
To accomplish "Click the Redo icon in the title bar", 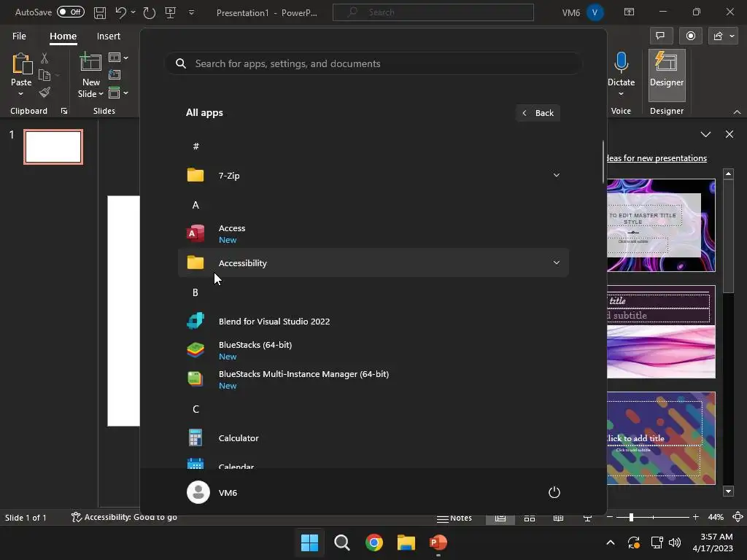I will 149,12.
